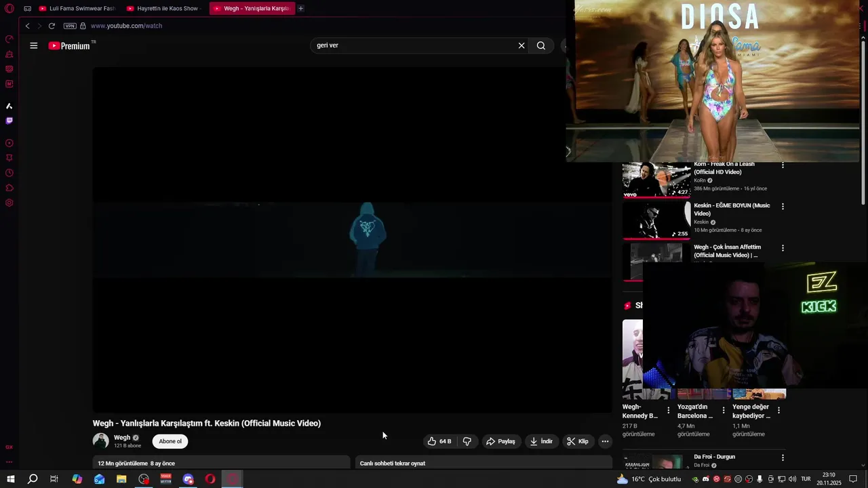Open Windows Start menu
This screenshot has width=868, height=488.
tap(11, 479)
